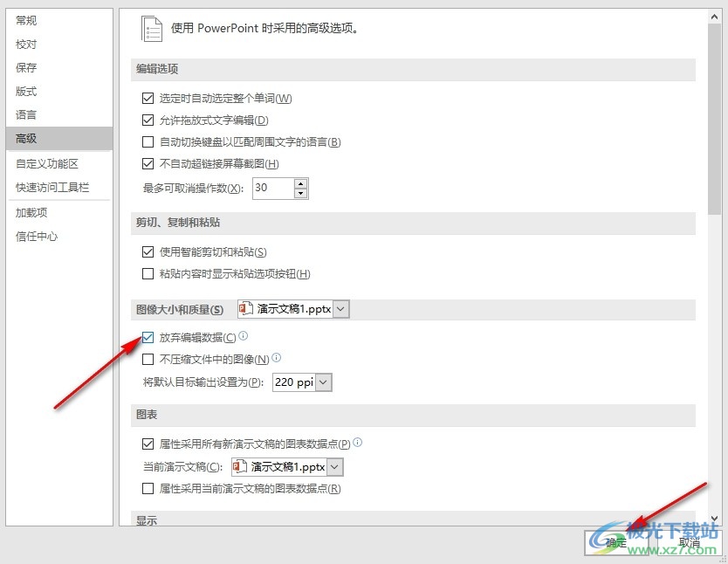728x564 pixels.
Task: Click info icon beside 不压缩文件中的图像
Action: tap(276, 357)
